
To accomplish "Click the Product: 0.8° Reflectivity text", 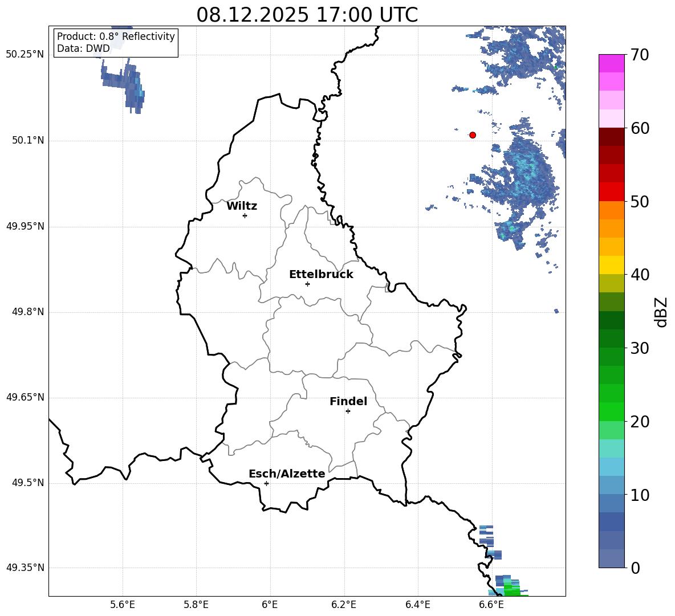I will coord(116,36).
